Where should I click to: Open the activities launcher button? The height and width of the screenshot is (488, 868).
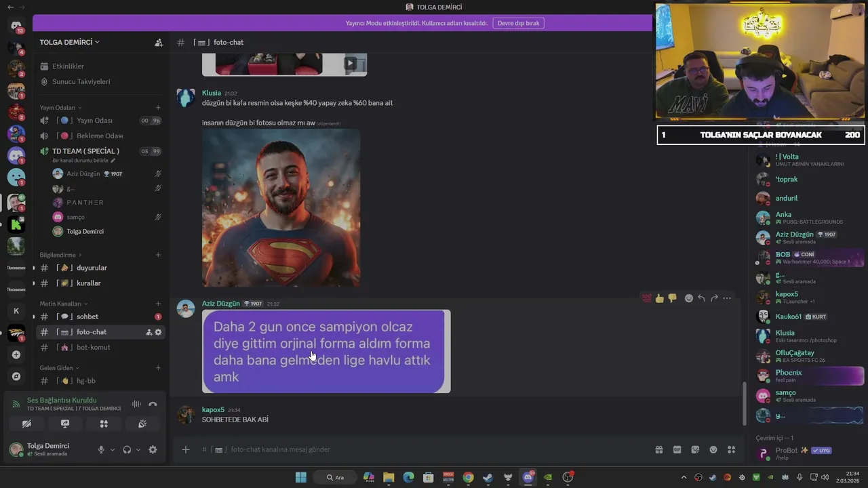(104, 424)
